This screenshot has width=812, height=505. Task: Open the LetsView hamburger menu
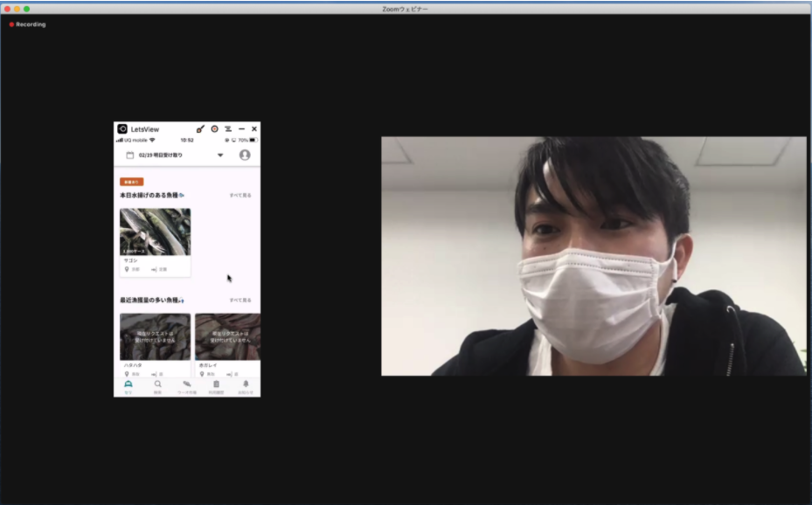point(228,128)
